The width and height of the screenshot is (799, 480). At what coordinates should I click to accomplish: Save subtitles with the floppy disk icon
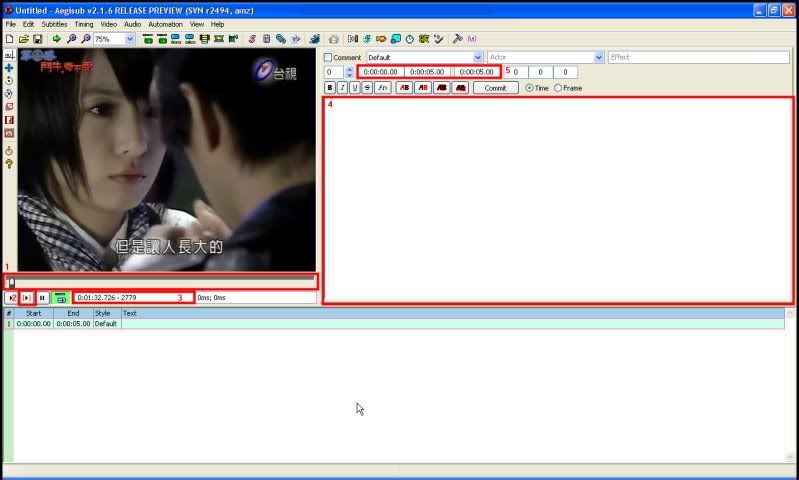37,39
